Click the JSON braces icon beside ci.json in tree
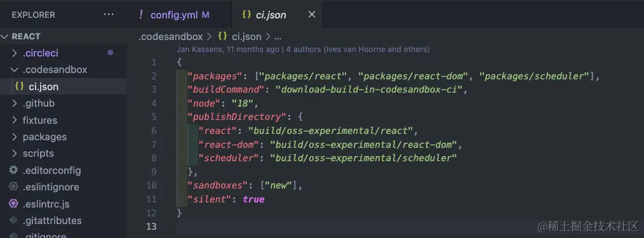 click(19, 86)
